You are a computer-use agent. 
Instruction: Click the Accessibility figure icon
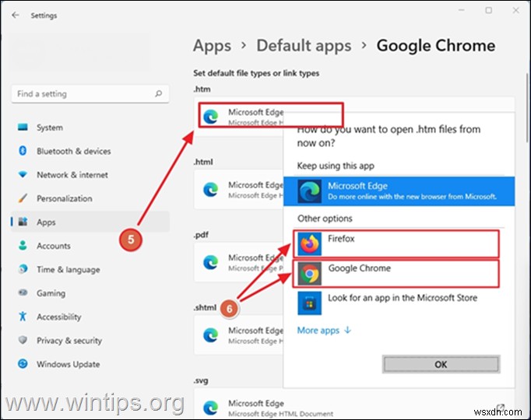click(23, 317)
